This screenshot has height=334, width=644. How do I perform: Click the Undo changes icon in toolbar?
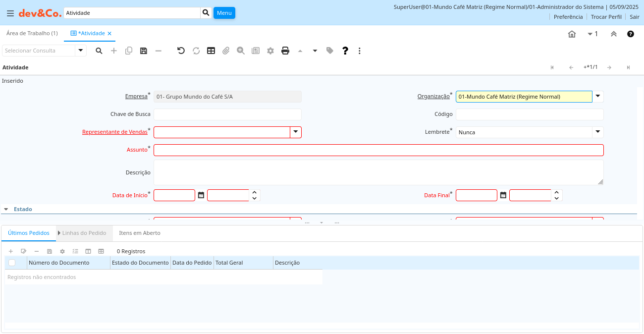pos(181,51)
